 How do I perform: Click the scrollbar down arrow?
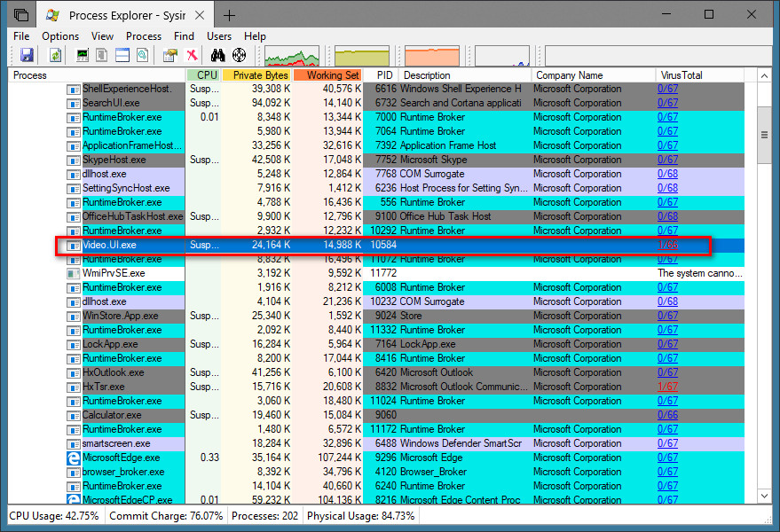pyautogui.click(x=764, y=496)
